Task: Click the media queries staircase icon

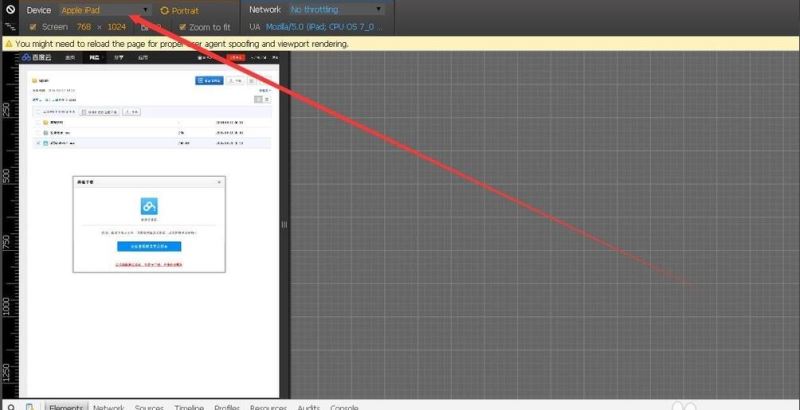Action: [x=10, y=27]
